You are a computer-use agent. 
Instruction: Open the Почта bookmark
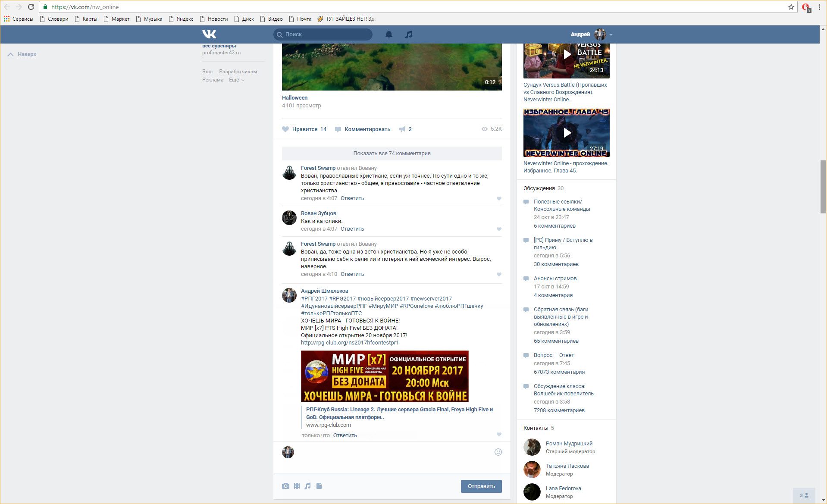(300, 19)
